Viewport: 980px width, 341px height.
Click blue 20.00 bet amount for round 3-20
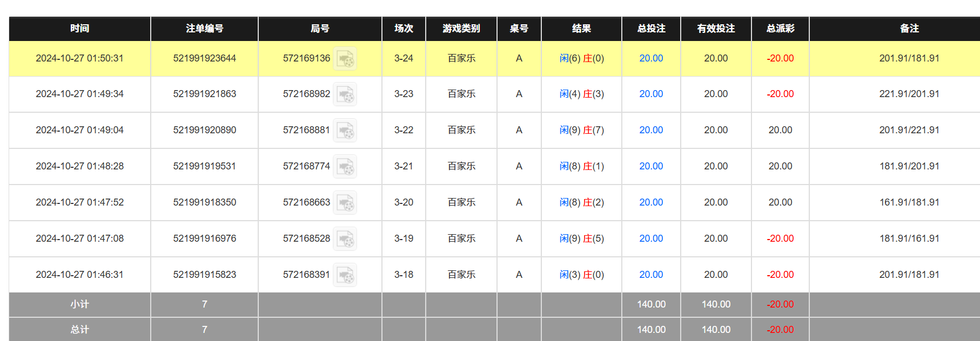[x=651, y=202]
